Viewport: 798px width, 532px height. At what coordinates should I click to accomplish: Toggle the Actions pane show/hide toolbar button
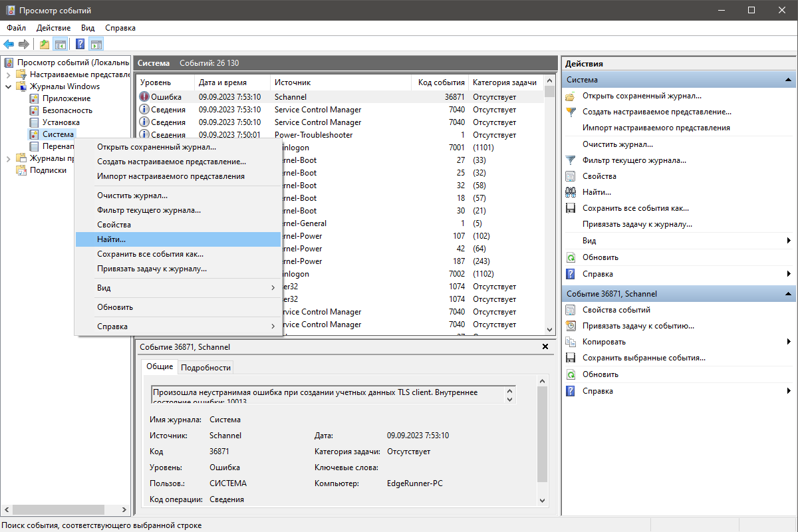click(x=96, y=45)
